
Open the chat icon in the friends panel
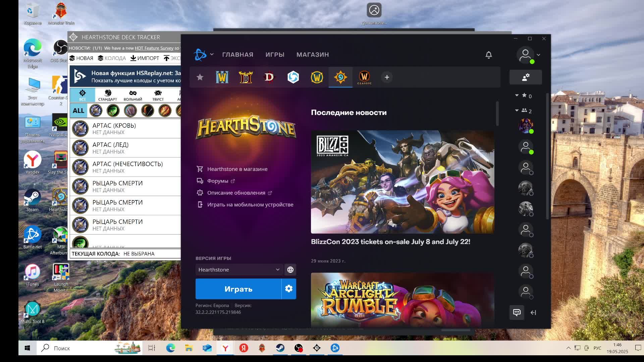517,312
